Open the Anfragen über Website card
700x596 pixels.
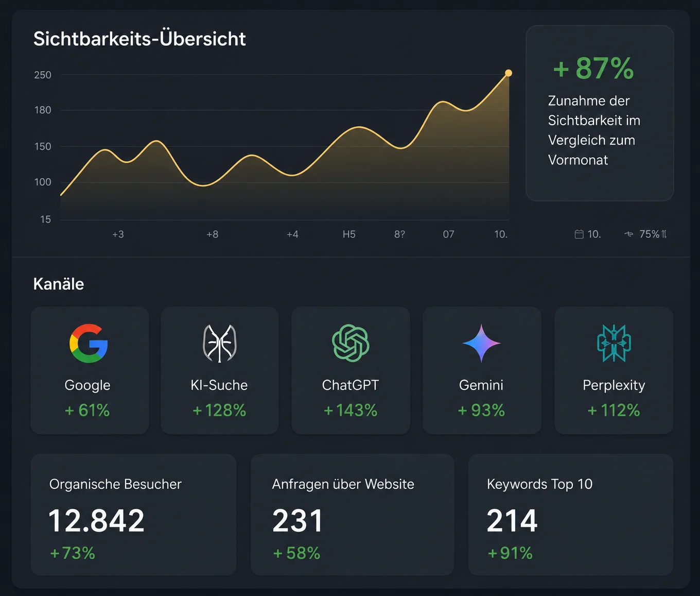(352, 515)
